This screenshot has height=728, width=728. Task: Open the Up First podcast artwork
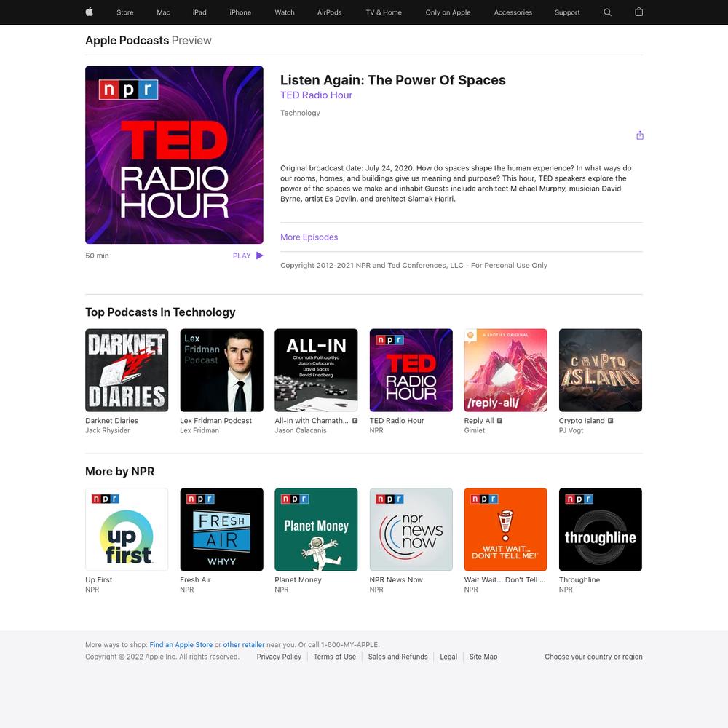pos(127,529)
